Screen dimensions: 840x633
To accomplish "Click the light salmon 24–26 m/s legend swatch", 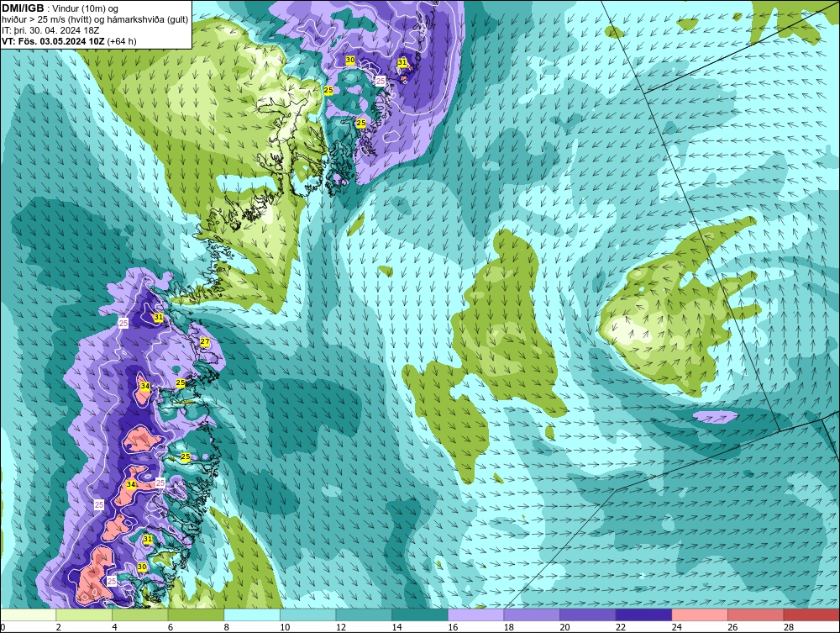I will pos(700,615).
